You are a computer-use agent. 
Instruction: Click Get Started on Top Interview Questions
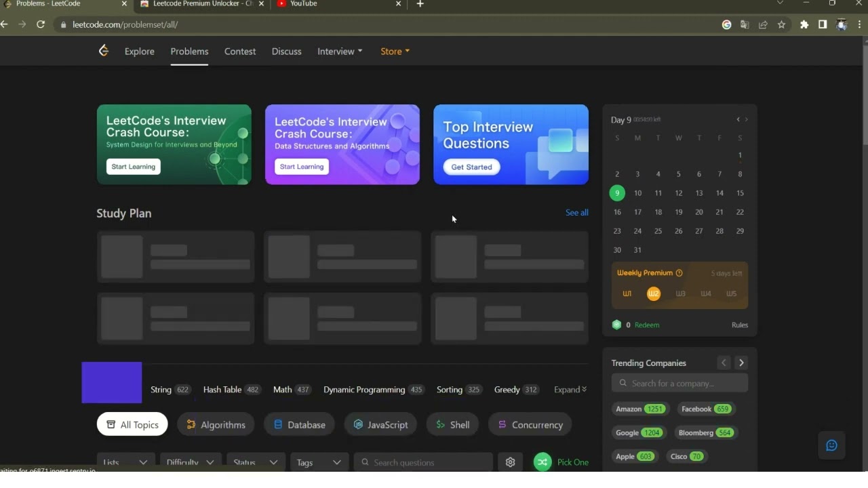click(x=472, y=167)
